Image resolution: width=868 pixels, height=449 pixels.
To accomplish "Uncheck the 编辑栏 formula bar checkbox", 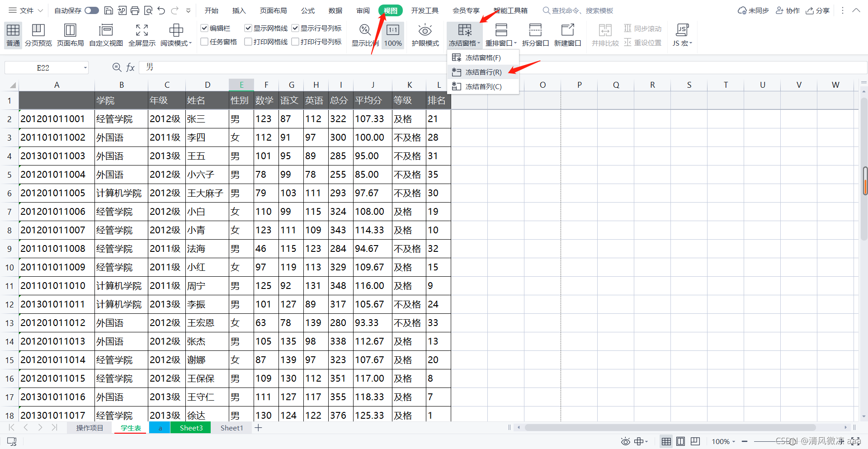I will (204, 28).
